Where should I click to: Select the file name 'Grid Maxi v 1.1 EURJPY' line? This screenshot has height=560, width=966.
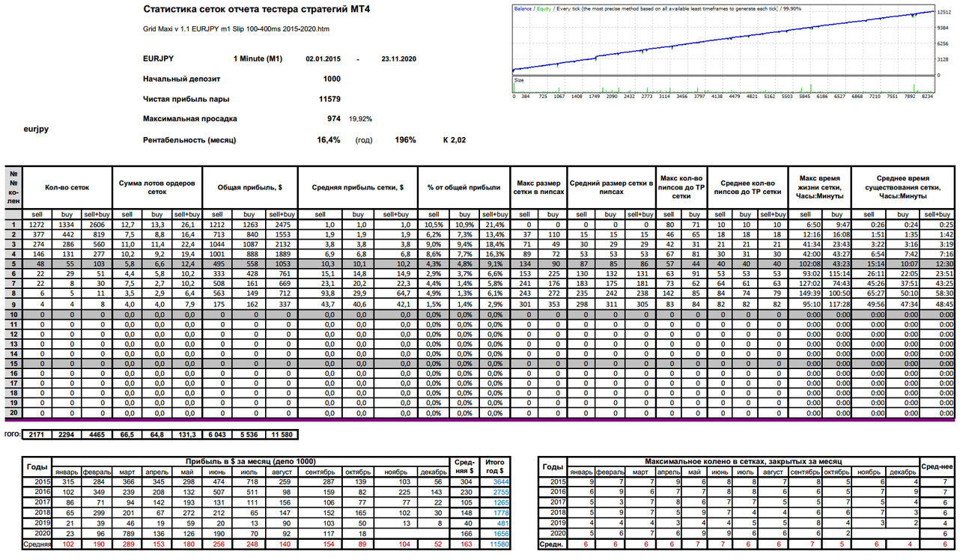(x=236, y=28)
